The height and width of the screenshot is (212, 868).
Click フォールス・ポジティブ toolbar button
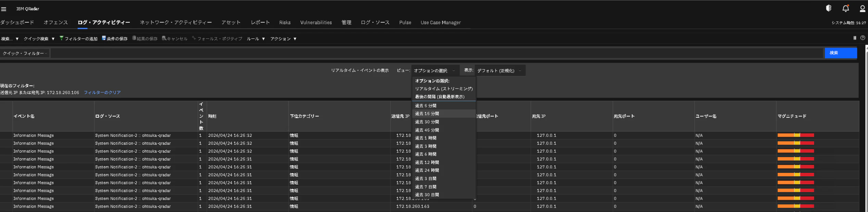(x=217, y=39)
